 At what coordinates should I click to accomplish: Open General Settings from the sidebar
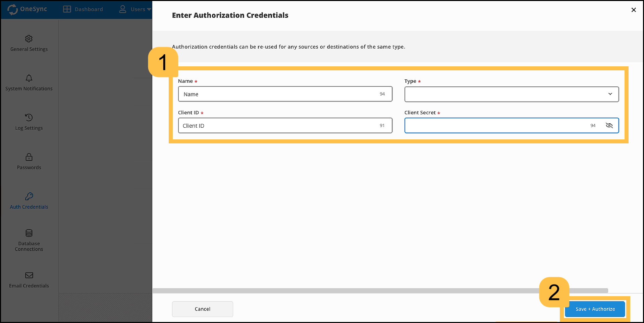[x=29, y=43]
